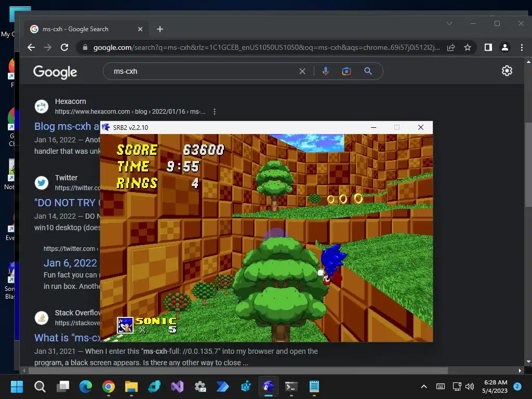Click the scroll down arrow
Screen dimensions: 532x399
(x=528, y=362)
